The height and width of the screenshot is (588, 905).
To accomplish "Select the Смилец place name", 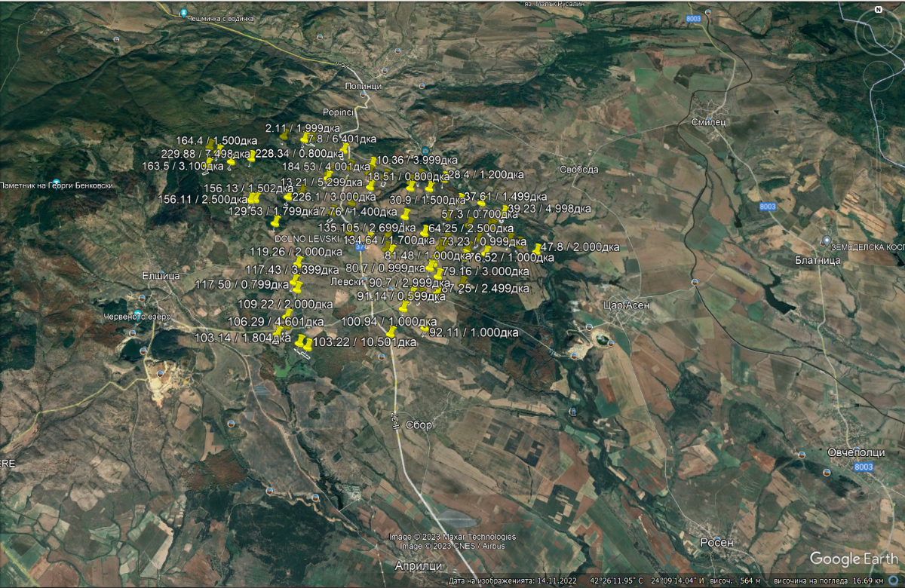I will 708,121.
